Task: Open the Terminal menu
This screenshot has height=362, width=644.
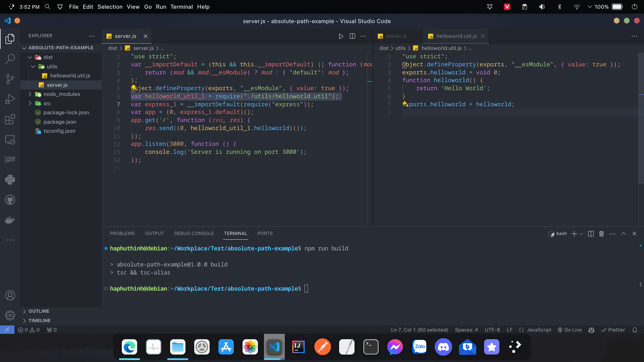Action: point(181,7)
